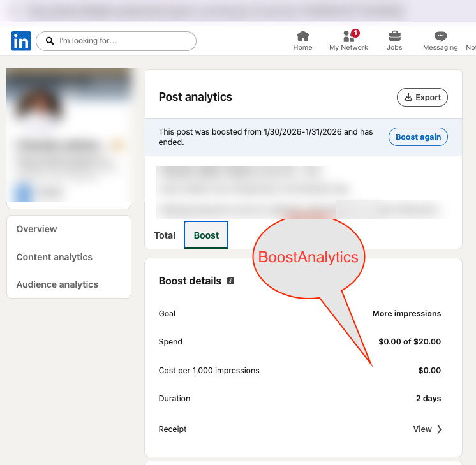Image resolution: width=476 pixels, height=465 pixels.
Task: Open the blurred post preview
Action: (302, 192)
